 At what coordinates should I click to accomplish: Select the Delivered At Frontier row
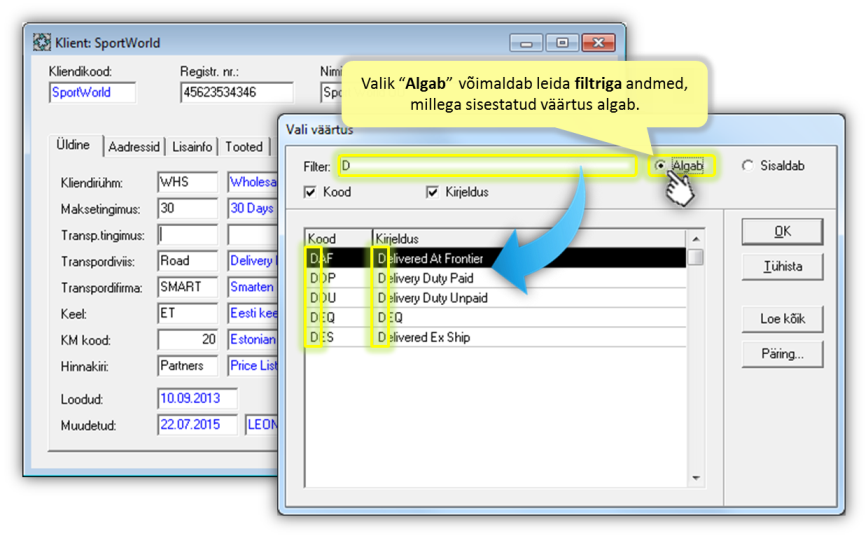point(496,258)
